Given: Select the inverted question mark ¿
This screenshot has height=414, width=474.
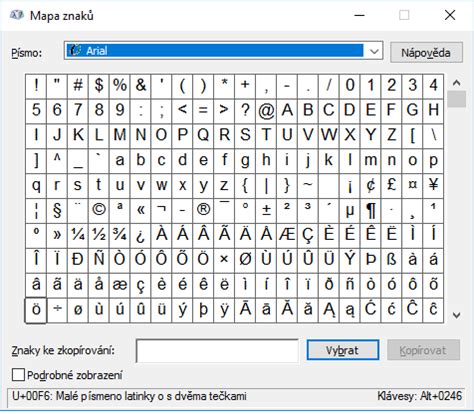Looking at the screenshot, I should [141, 235].
